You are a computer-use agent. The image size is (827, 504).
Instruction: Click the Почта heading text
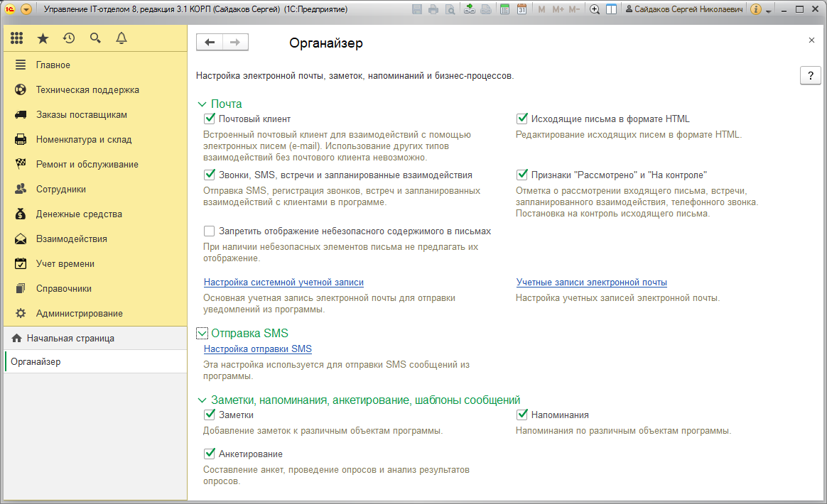226,104
